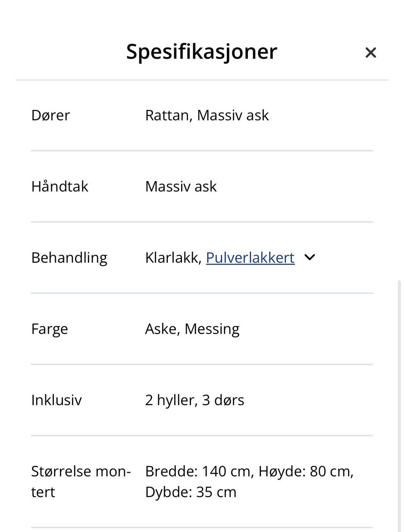Select the Dører row label
The image size is (404, 532).
point(50,115)
